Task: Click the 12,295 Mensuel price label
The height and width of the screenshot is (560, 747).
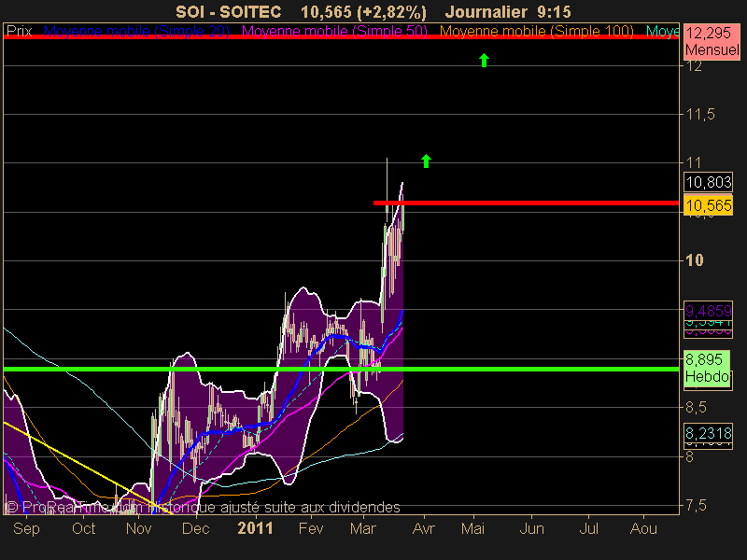Action: pyautogui.click(x=712, y=41)
